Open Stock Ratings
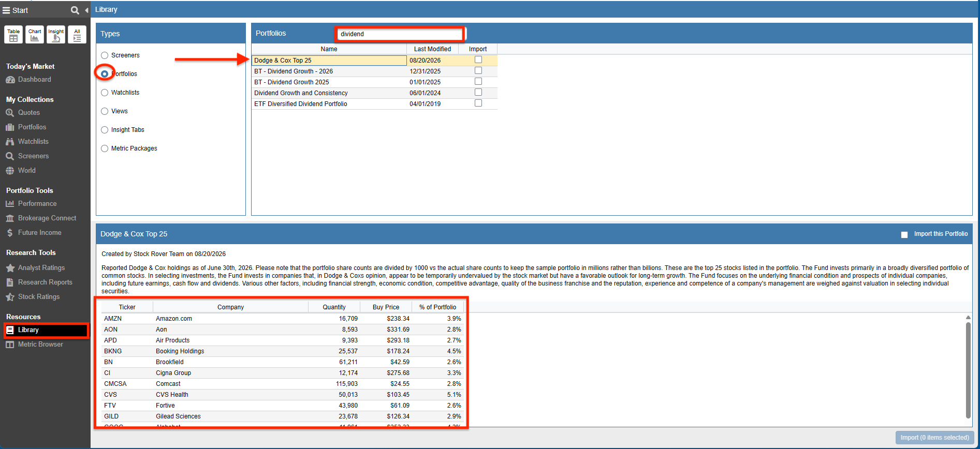This screenshot has width=980, height=449. click(39, 297)
